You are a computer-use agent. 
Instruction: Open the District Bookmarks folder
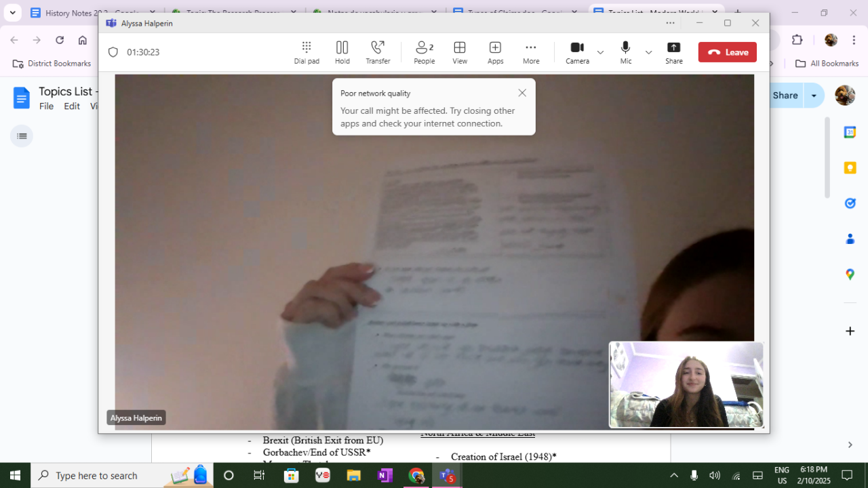(52, 64)
